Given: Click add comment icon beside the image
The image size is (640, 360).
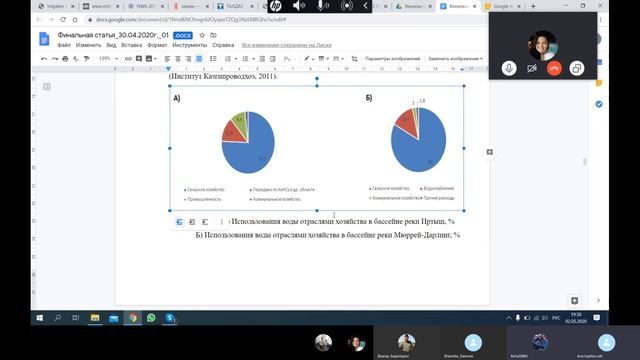Looking at the screenshot, I should (489, 152).
